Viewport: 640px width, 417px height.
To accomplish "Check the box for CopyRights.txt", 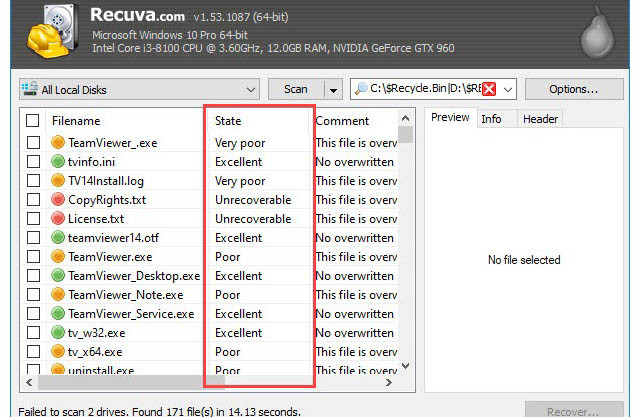I will [33, 200].
